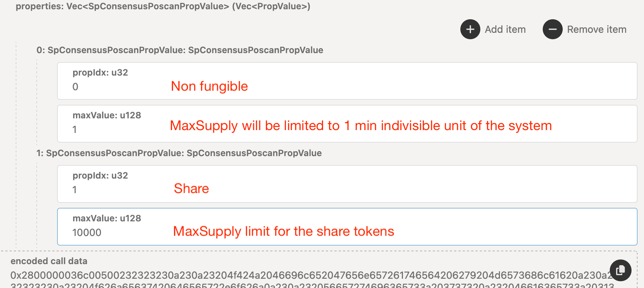Click the encoded call data label

pyautogui.click(x=49, y=261)
